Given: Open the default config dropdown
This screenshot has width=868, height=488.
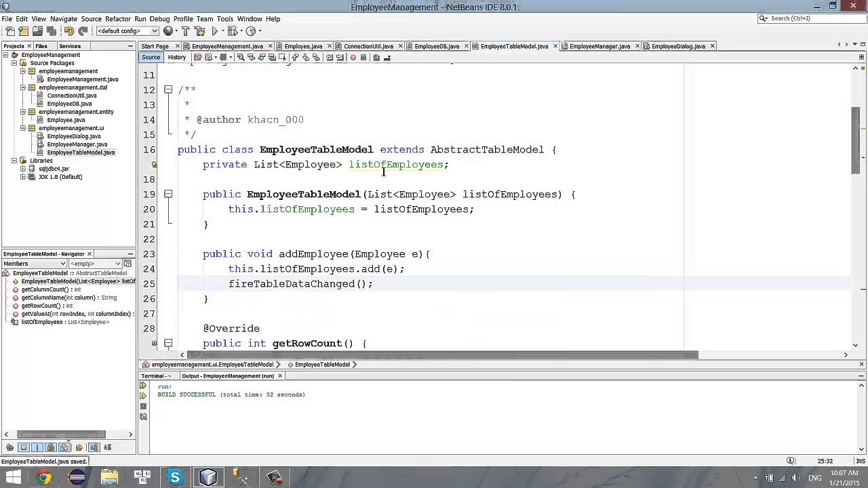Looking at the screenshot, I should (x=127, y=31).
